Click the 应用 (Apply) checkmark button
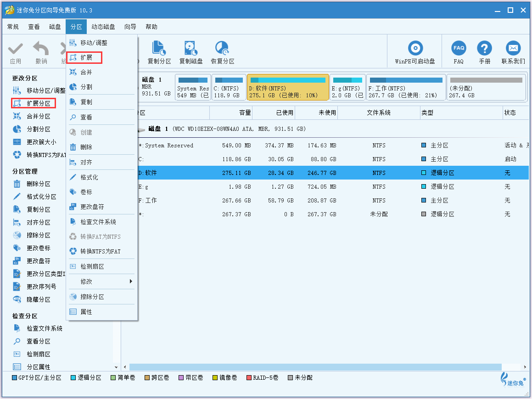The height and width of the screenshot is (399, 532). [x=15, y=53]
